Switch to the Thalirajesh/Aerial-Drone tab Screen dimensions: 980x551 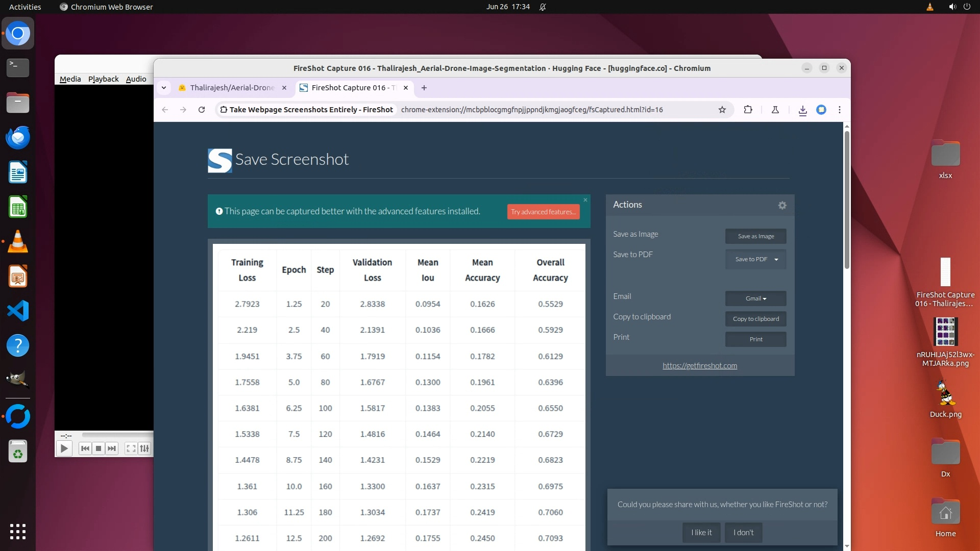(232, 88)
